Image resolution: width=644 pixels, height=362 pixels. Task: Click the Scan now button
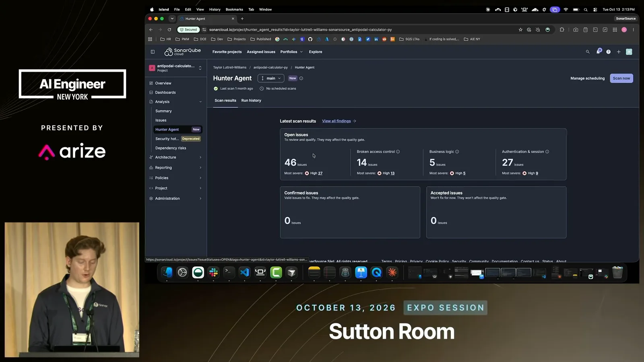pyautogui.click(x=621, y=78)
